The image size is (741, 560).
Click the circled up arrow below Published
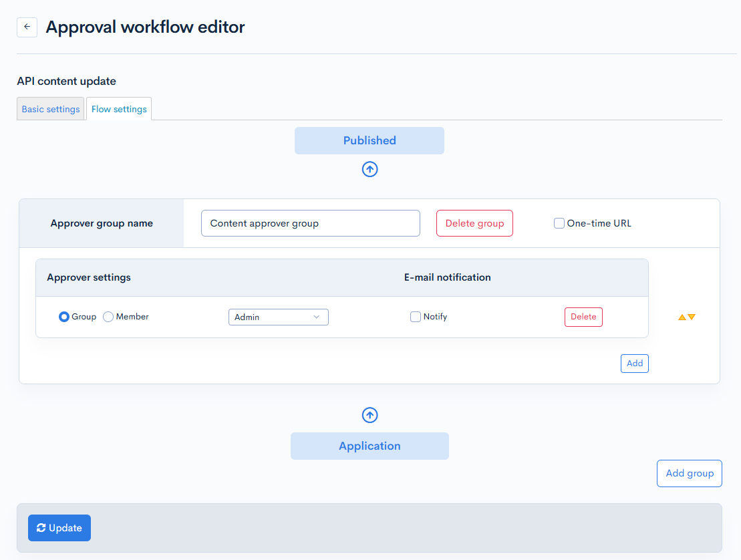pos(369,170)
